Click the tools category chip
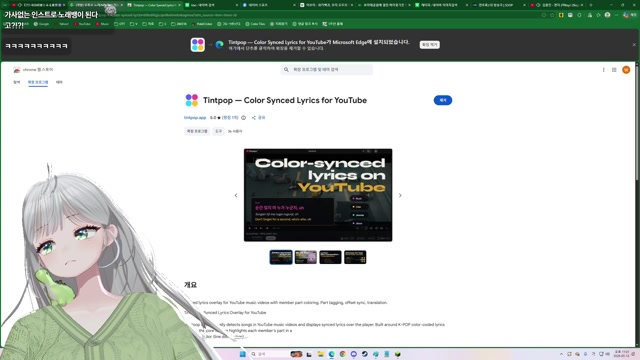This screenshot has height=360, width=640. (219, 131)
